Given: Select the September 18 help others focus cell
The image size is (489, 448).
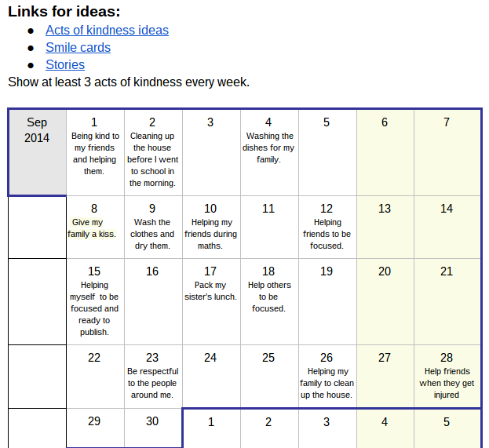Looking at the screenshot, I should tap(269, 302).
